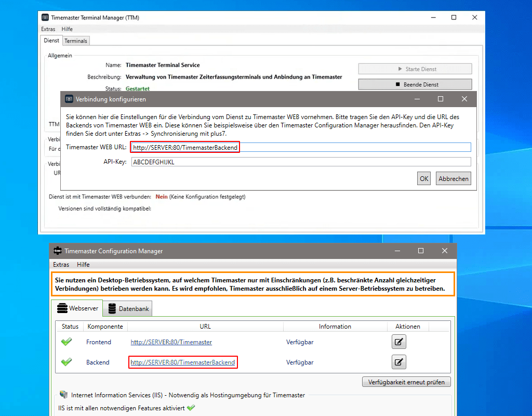The height and width of the screenshot is (416, 532).
Task: Open Hilfe menu in Terminal Manager
Action: click(67, 29)
